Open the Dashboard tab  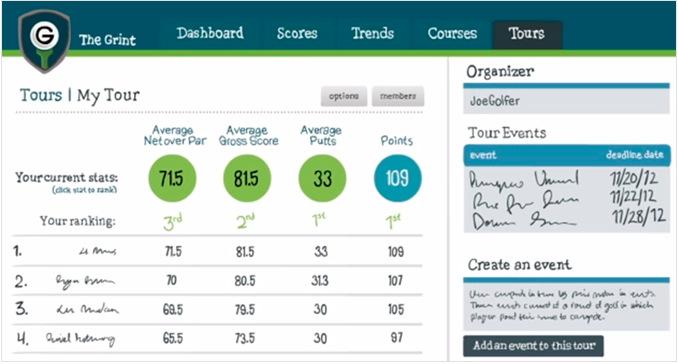tap(210, 33)
